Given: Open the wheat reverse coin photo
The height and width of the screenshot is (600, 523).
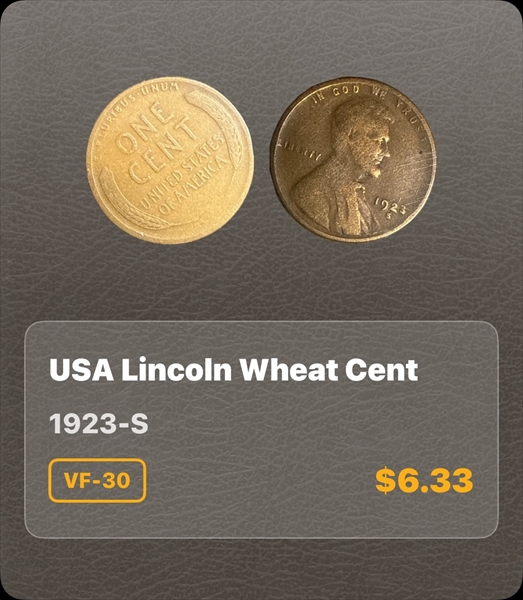Looking at the screenshot, I should [170, 160].
